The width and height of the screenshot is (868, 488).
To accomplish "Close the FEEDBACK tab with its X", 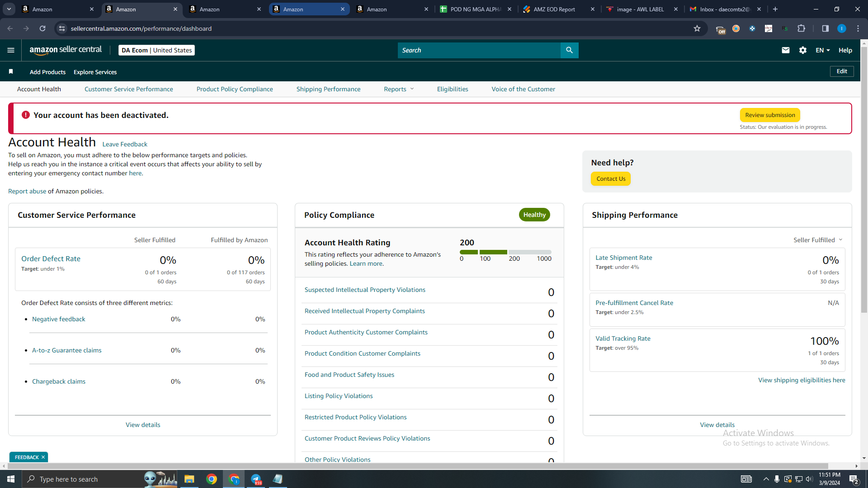I will click(43, 457).
